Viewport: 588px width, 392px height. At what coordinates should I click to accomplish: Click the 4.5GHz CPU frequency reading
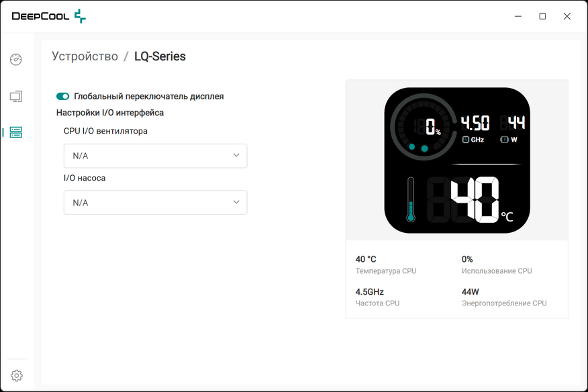click(369, 292)
